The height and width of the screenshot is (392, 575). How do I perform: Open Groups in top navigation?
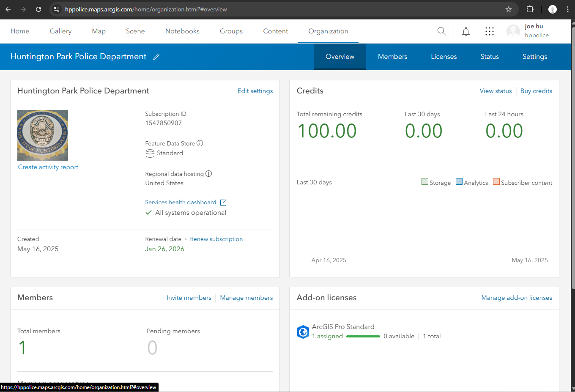point(231,31)
